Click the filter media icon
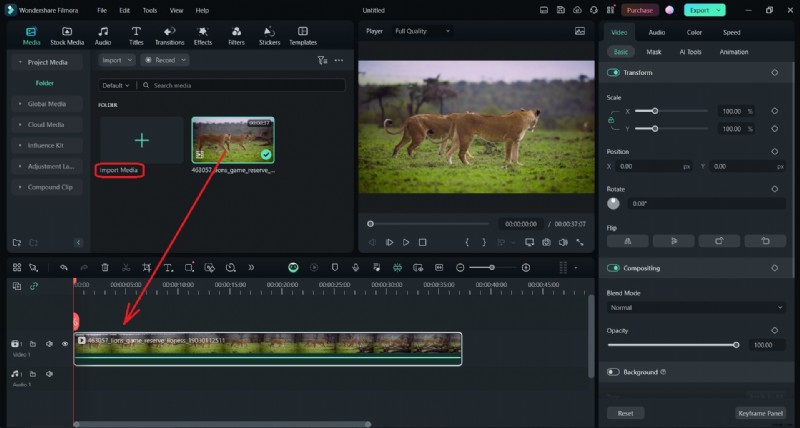 pyautogui.click(x=322, y=60)
